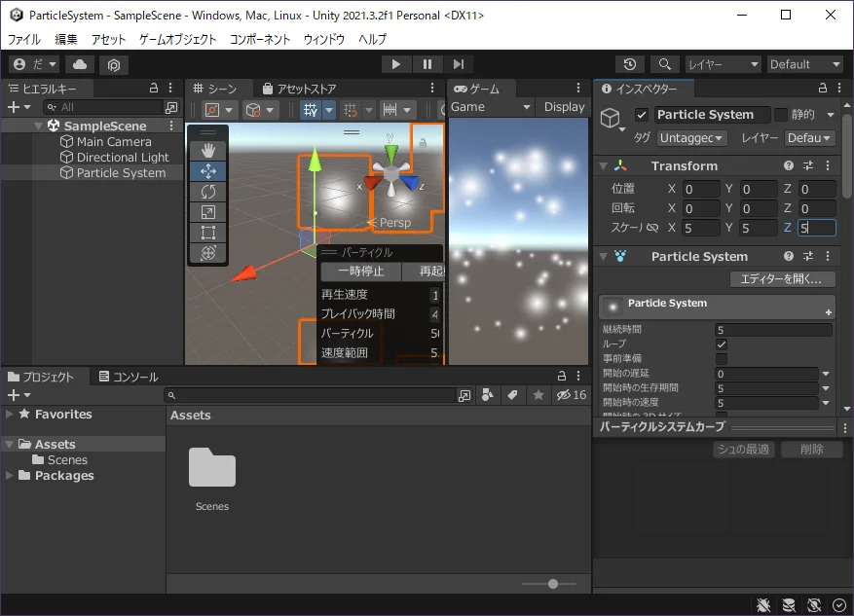
Task: Click search by label icon in Project
Action: click(x=512, y=395)
